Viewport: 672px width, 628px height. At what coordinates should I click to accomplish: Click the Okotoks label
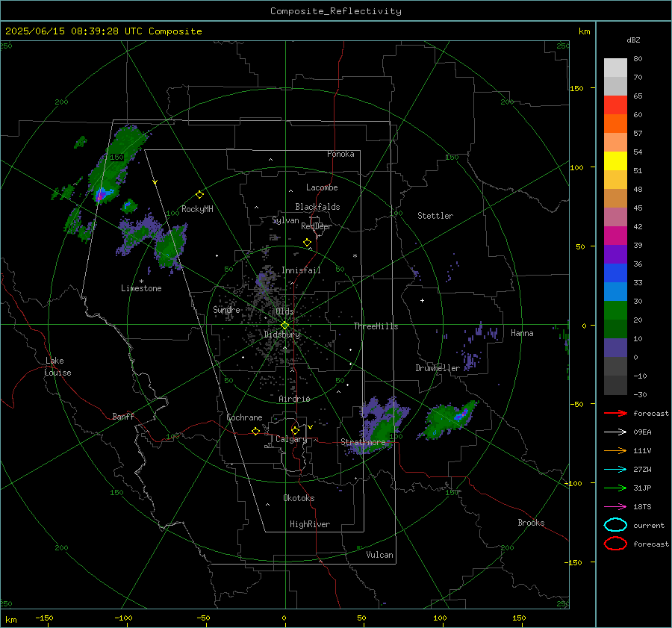tap(299, 498)
